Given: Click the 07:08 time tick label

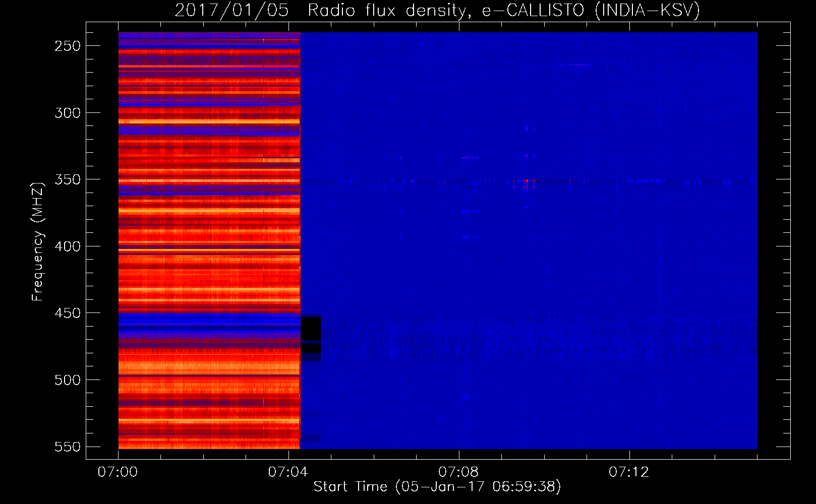Looking at the screenshot, I should click(458, 472).
